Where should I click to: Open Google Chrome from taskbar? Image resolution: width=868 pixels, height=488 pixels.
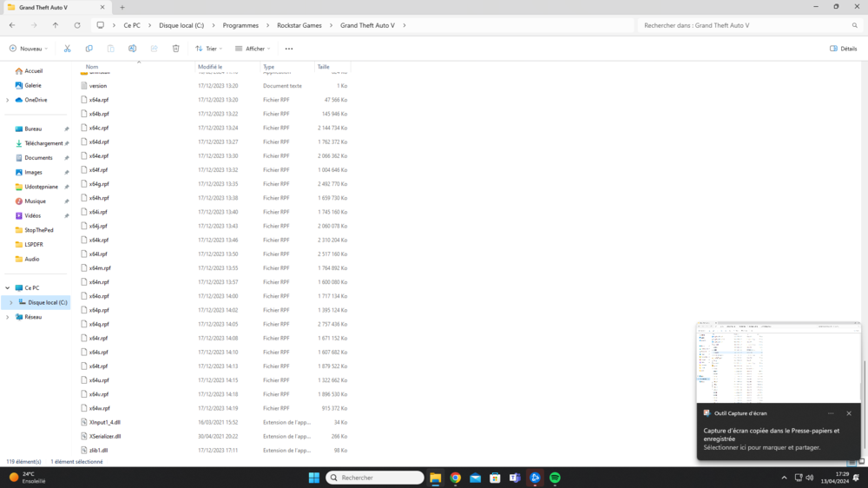tap(456, 478)
